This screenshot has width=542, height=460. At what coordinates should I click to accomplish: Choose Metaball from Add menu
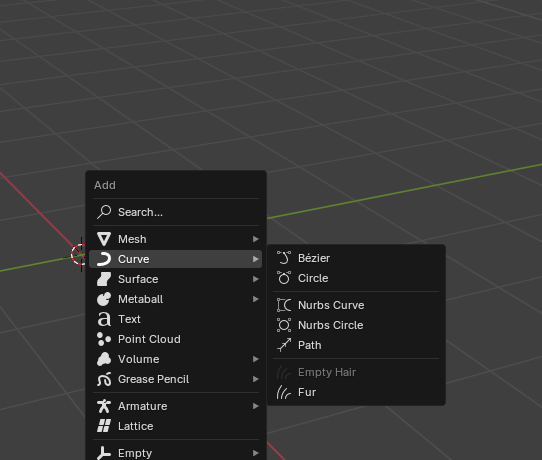point(176,299)
